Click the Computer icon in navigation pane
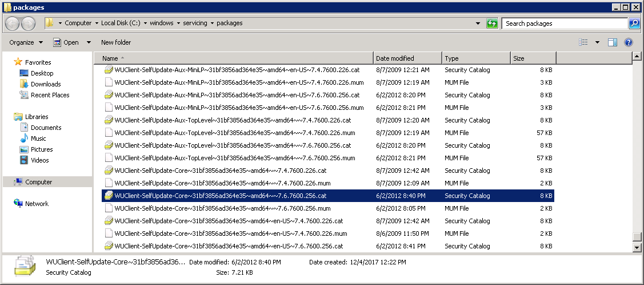This screenshot has width=644, height=285. [18, 182]
